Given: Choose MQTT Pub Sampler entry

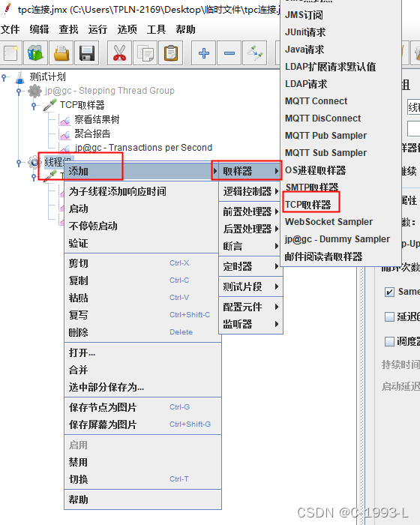Looking at the screenshot, I should (340, 136).
